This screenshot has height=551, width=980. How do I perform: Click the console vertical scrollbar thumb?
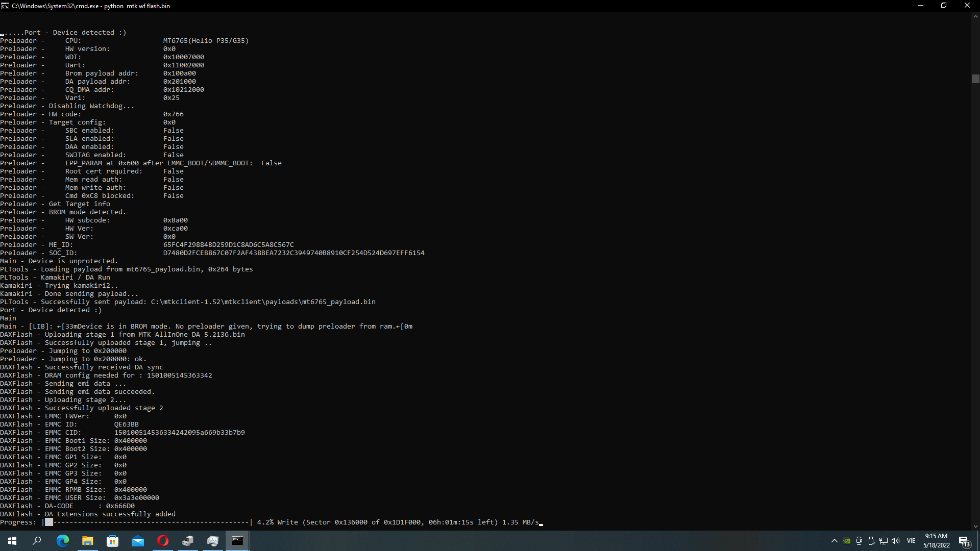pos(975,79)
